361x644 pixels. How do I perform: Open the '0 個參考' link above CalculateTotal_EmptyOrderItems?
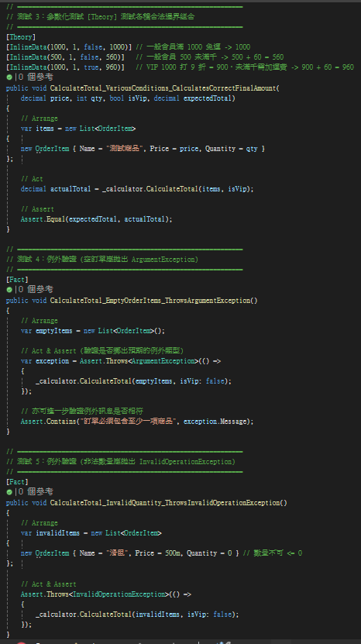pos(36,290)
